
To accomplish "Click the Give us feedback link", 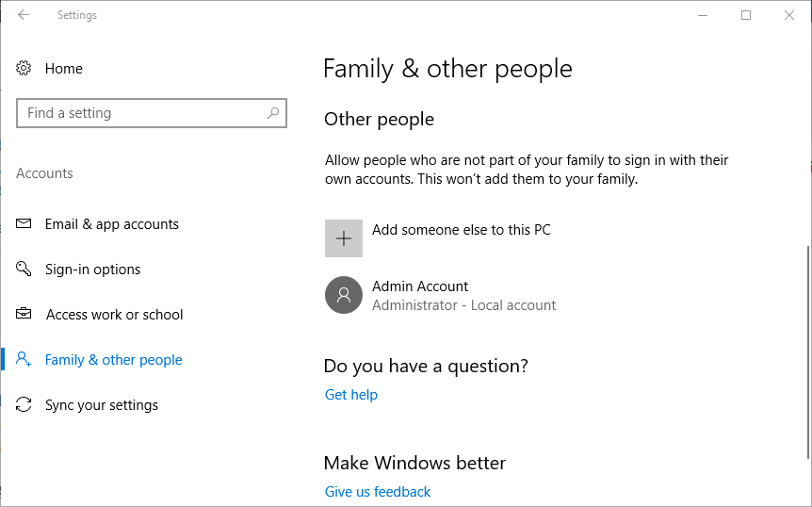I will 377,492.
